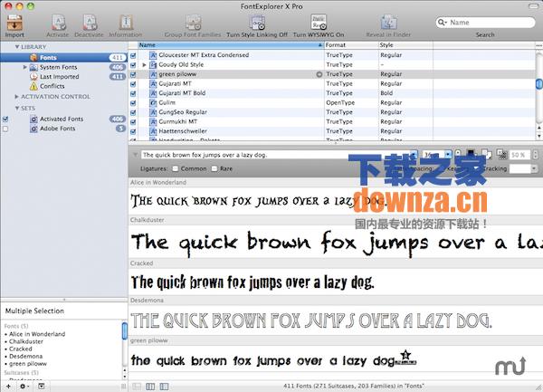The image size is (543, 392).
Task: Click the font list vertical scrollbar
Action: tap(538, 87)
